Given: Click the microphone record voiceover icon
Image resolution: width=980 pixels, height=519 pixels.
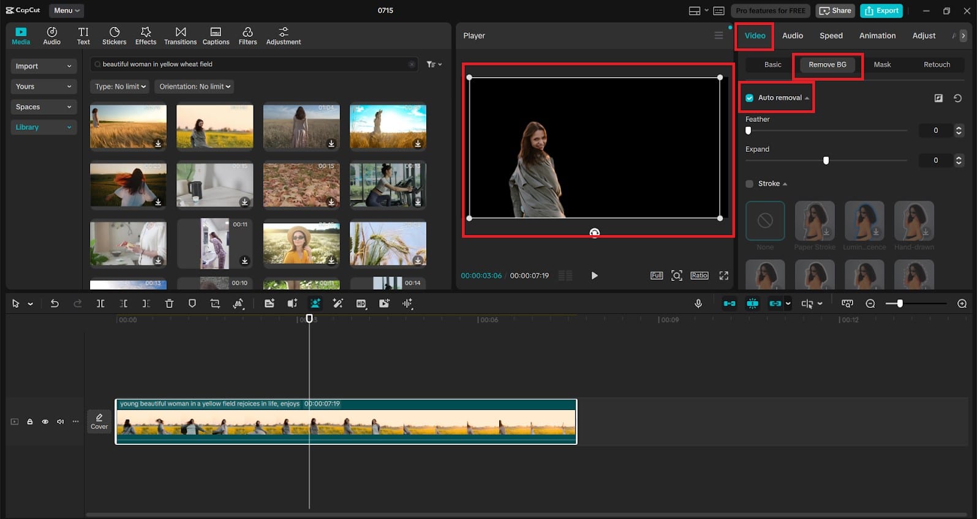Looking at the screenshot, I should tap(698, 304).
